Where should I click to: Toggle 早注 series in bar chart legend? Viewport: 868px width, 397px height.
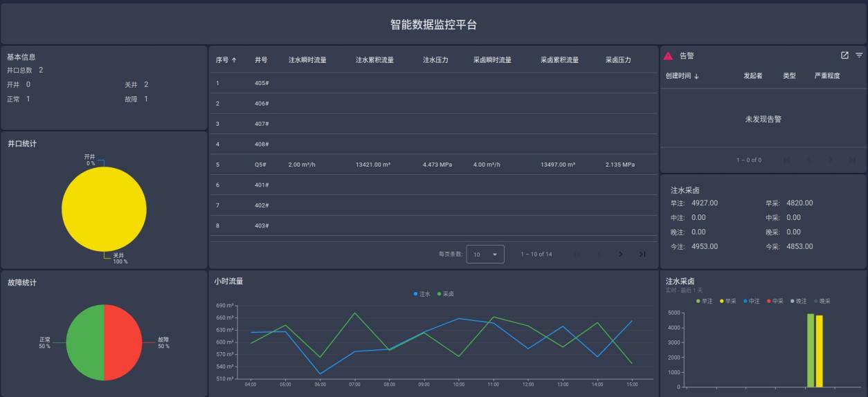point(704,301)
